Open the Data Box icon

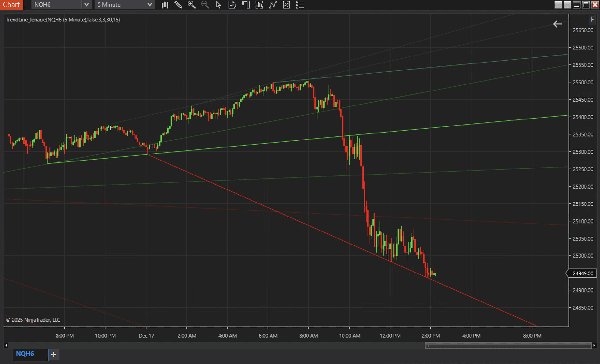click(x=232, y=5)
